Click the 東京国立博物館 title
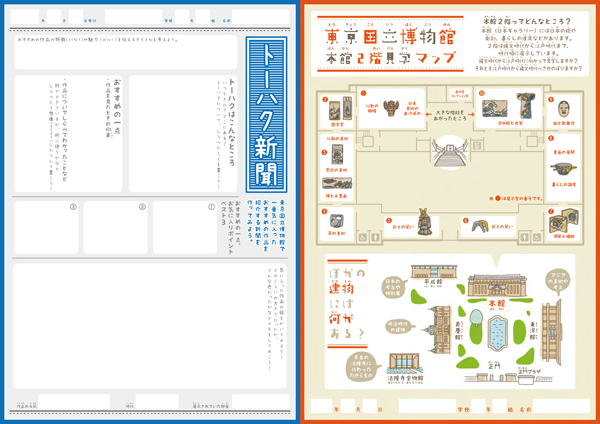The image size is (600, 424). 390,36
